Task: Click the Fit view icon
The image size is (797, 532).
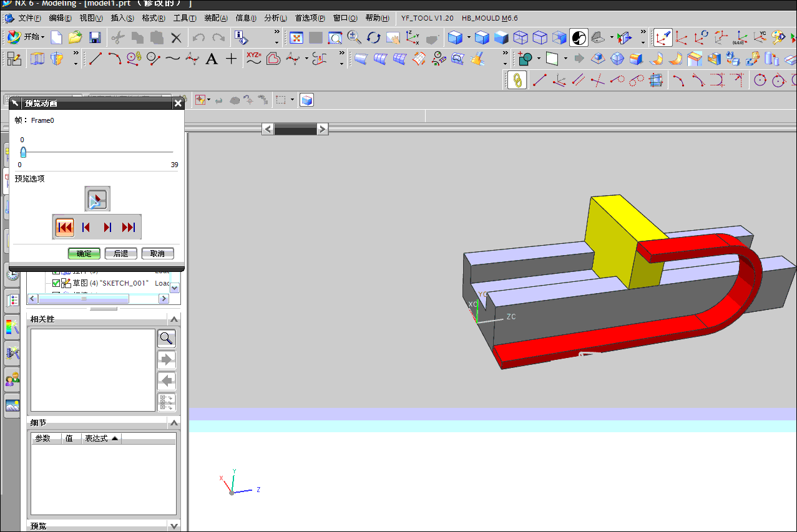Action: coord(296,38)
